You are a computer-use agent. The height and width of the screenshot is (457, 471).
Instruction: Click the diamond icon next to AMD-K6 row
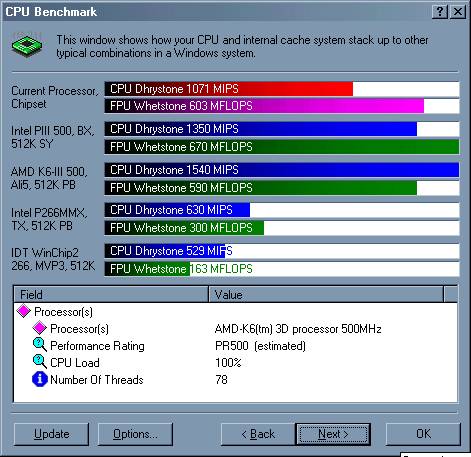pyautogui.click(x=40, y=328)
